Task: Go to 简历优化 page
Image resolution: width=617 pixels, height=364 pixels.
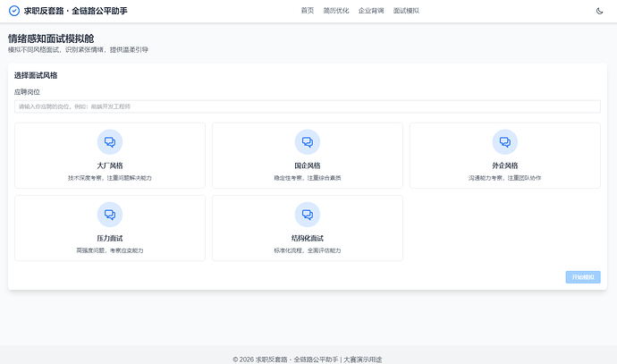Action: click(336, 11)
